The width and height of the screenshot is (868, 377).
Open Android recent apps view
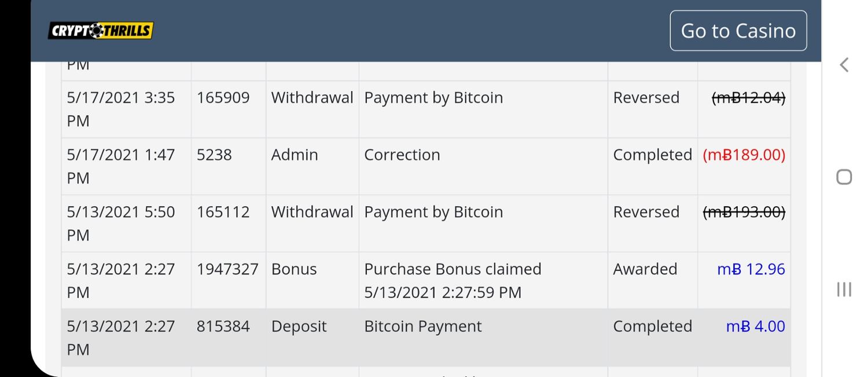coord(844,290)
